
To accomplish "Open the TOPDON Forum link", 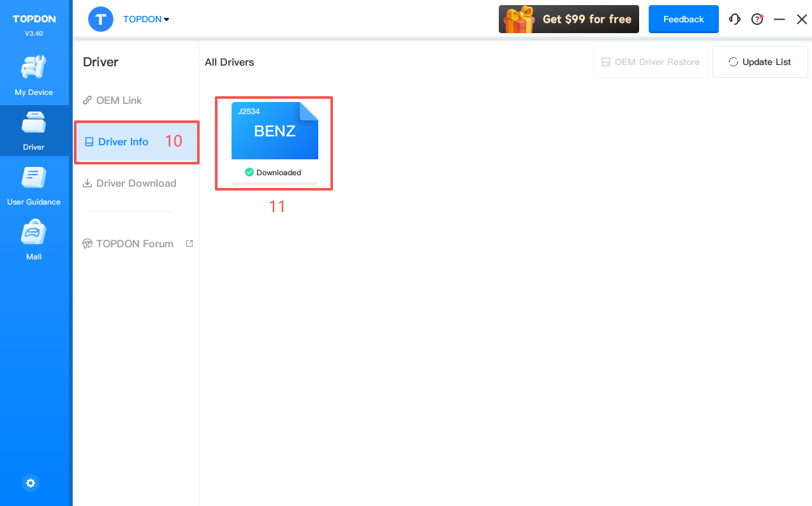I will pos(135,243).
